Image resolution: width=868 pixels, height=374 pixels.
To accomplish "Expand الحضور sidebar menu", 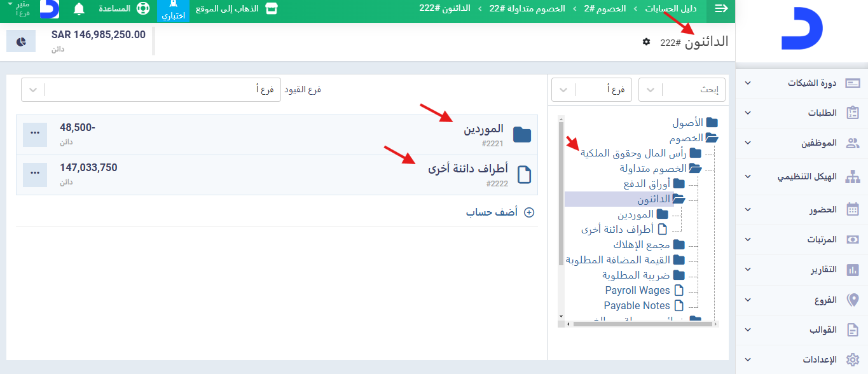I will [x=803, y=209].
